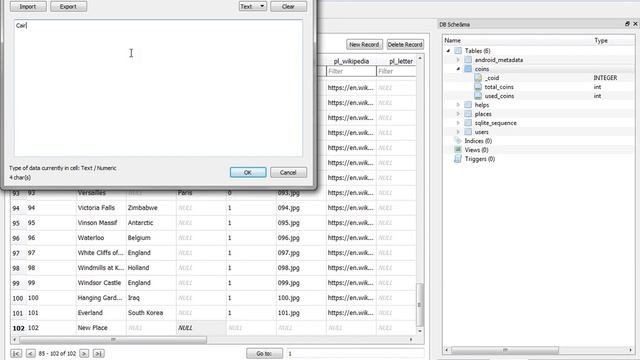Expand the users table node
Viewport: 640px width, 360px height.
458,132
